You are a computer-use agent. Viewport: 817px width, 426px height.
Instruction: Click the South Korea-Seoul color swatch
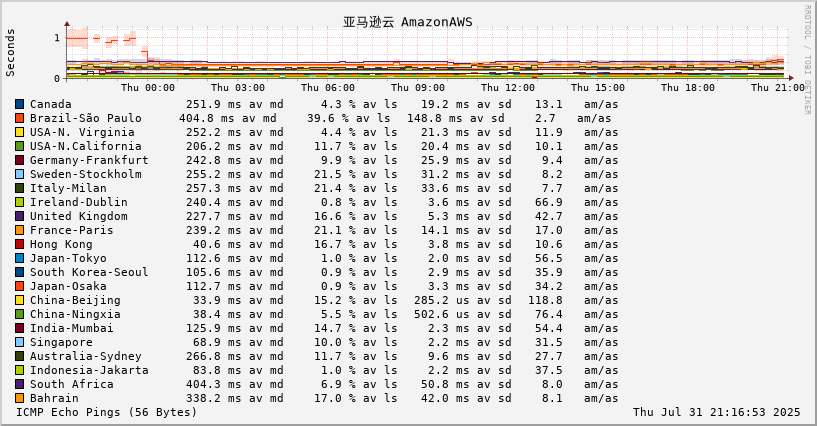19,272
